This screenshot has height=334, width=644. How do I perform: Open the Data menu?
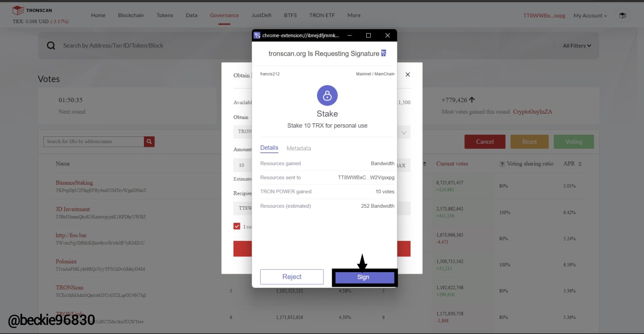coord(191,15)
